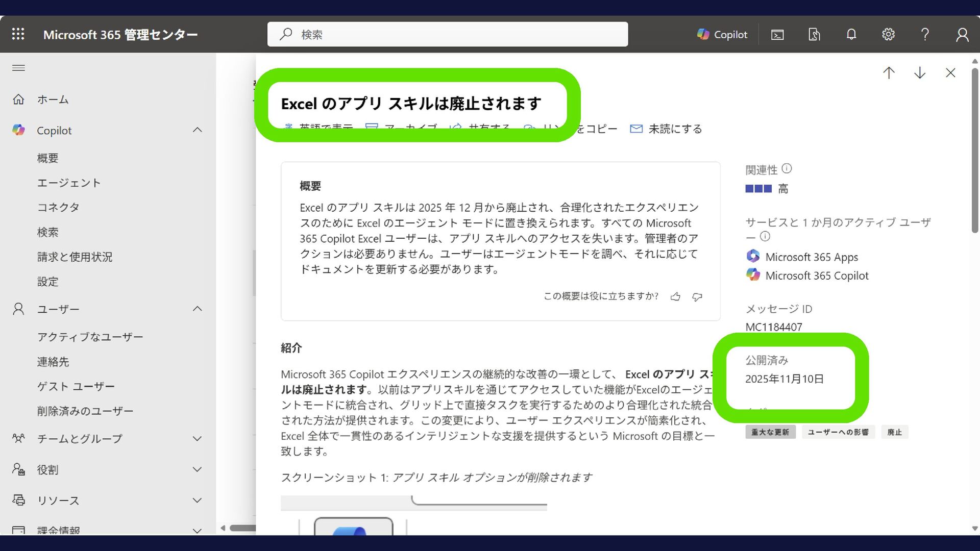
Task: Click thumbs down on summary feedback
Action: click(697, 296)
